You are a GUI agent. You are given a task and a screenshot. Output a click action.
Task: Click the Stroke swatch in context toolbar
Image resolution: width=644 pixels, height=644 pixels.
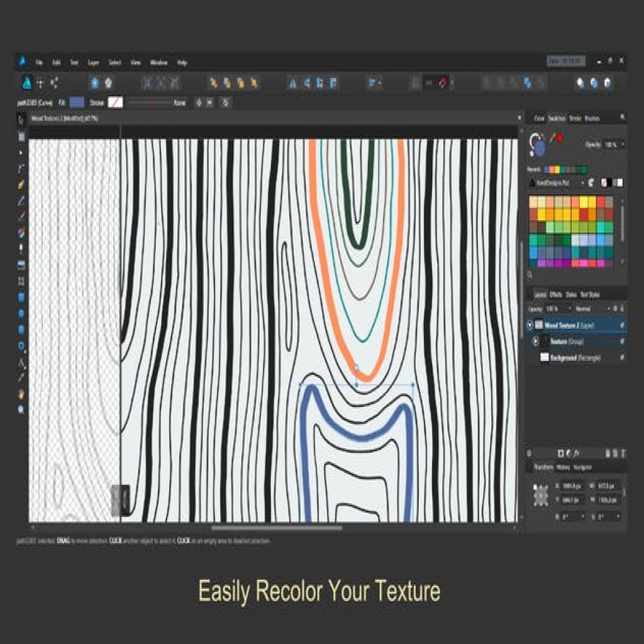[x=115, y=103]
